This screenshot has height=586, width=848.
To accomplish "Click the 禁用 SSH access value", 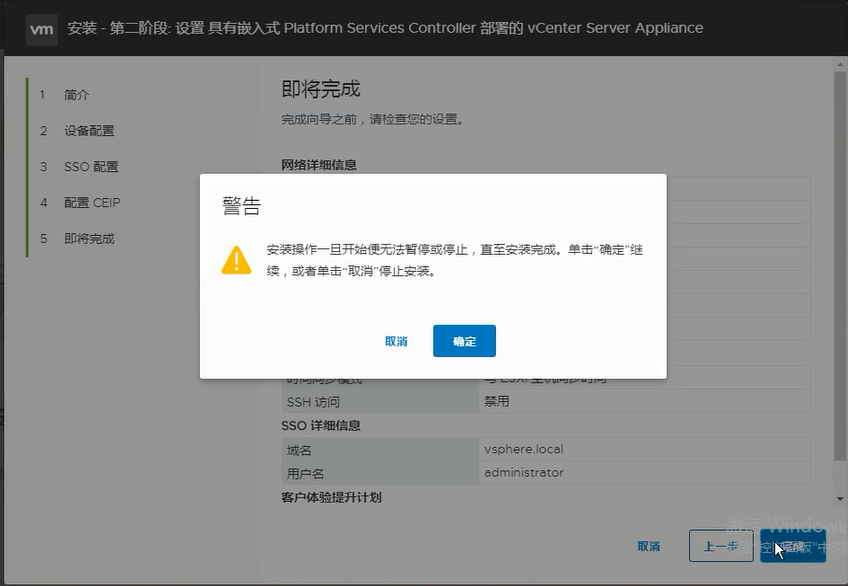I will pyautogui.click(x=496, y=401).
